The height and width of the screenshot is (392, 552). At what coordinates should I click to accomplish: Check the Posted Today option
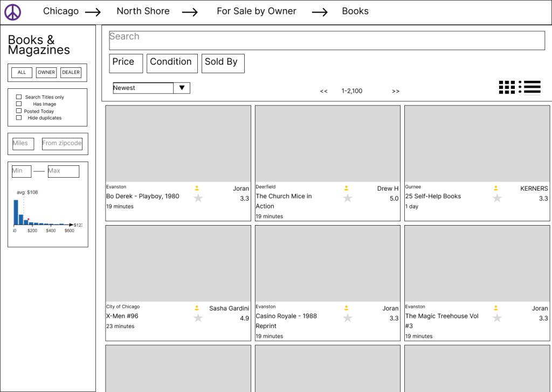19,111
